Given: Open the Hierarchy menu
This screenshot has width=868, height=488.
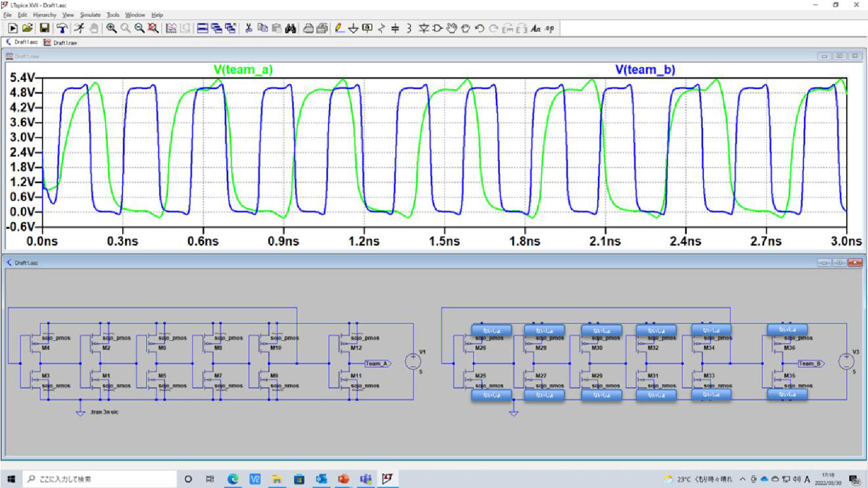Looking at the screenshot, I should click(44, 15).
